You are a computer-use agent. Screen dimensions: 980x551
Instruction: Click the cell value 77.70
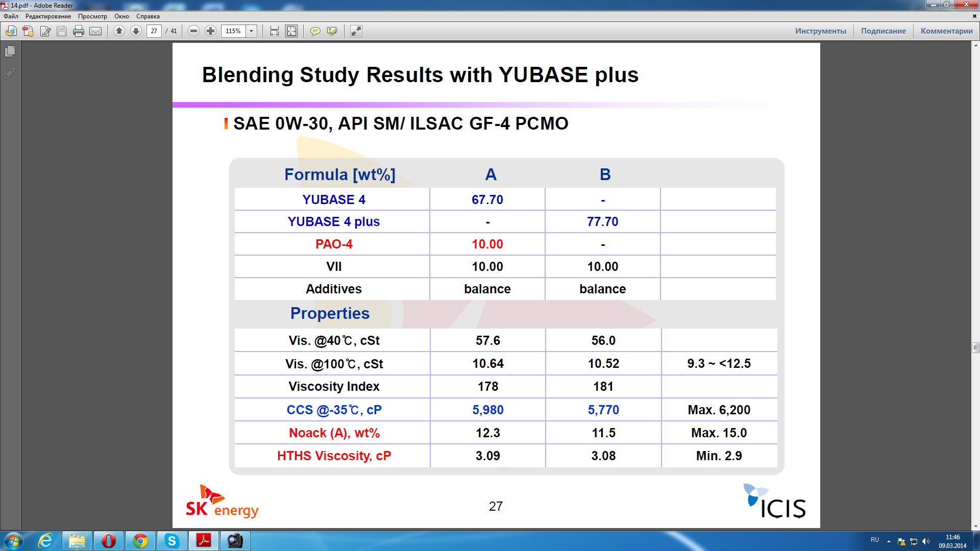coord(603,221)
